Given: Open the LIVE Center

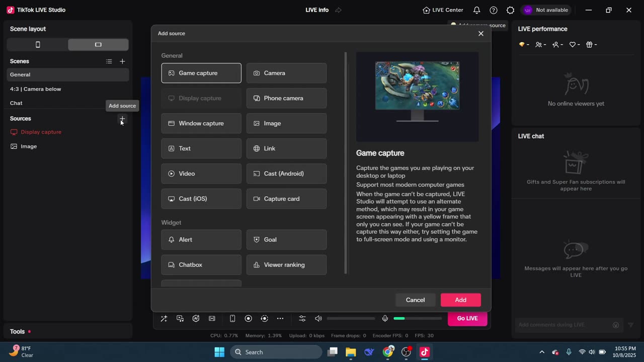Looking at the screenshot, I should (443, 10).
